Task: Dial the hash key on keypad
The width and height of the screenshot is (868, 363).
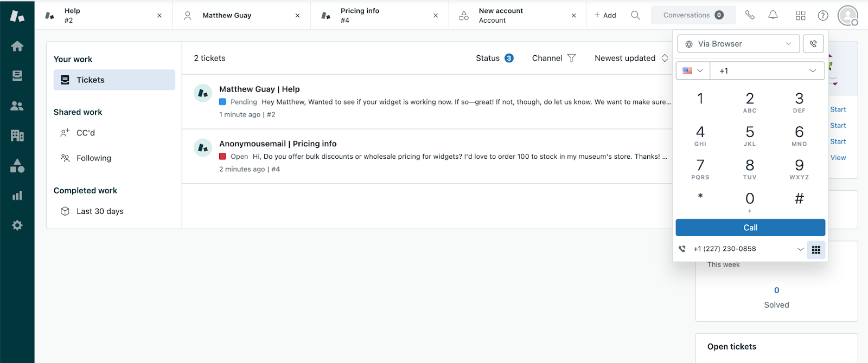Action: point(799,199)
